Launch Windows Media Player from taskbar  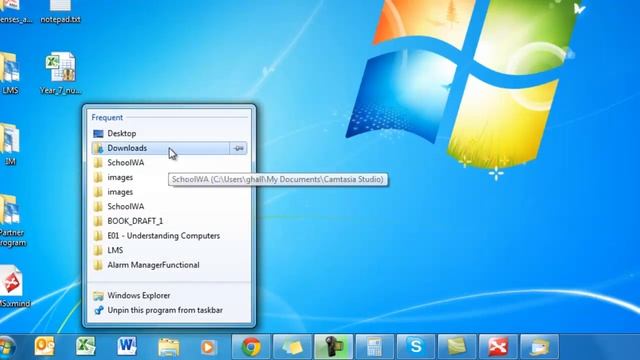(209, 347)
